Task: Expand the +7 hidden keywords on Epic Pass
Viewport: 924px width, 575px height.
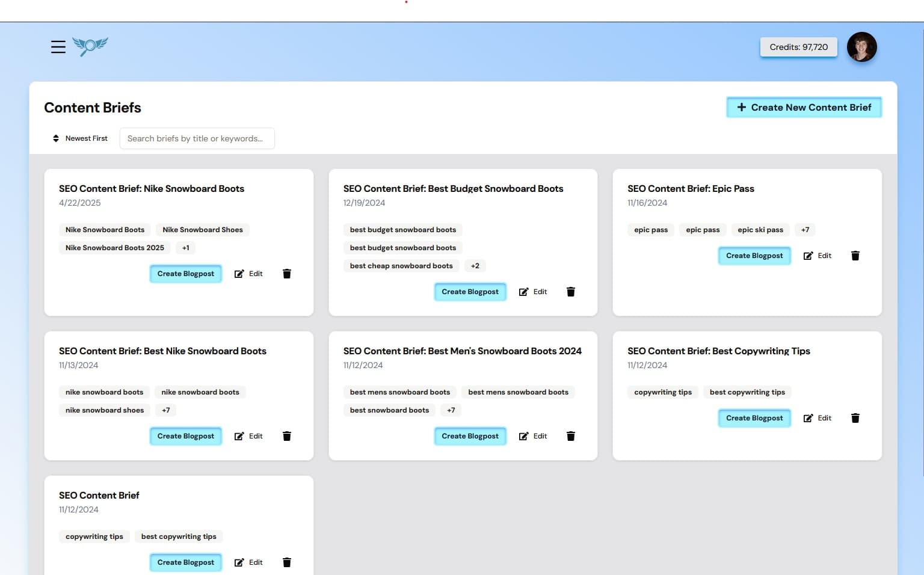Action: coord(805,229)
